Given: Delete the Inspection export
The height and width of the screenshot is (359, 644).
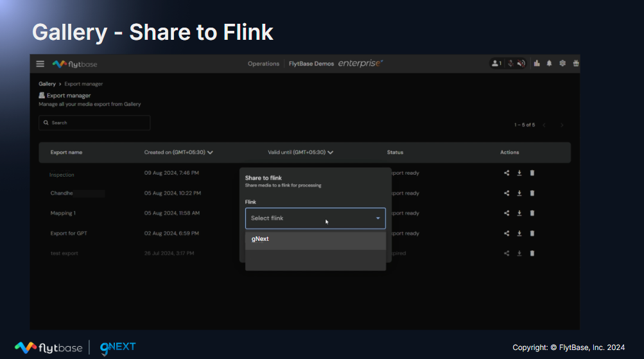Looking at the screenshot, I should tap(532, 173).
